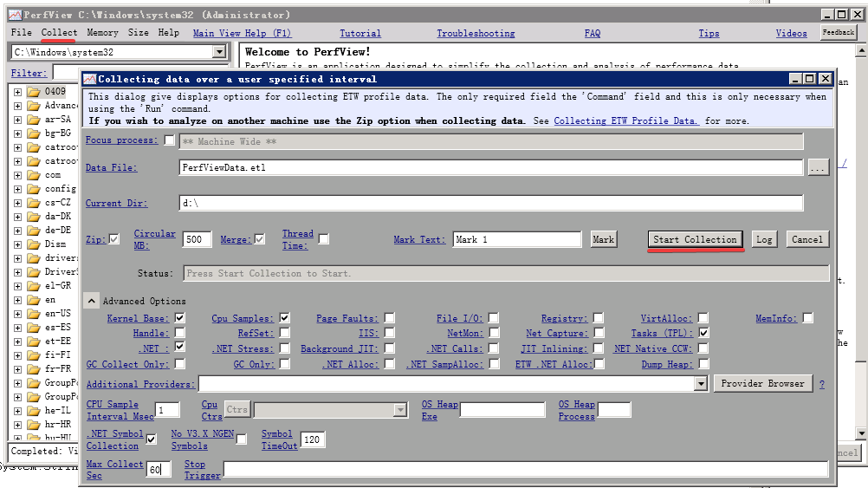The image size is (868, 488).
Task: Open the File menu
Action: [x=22, y=33]
